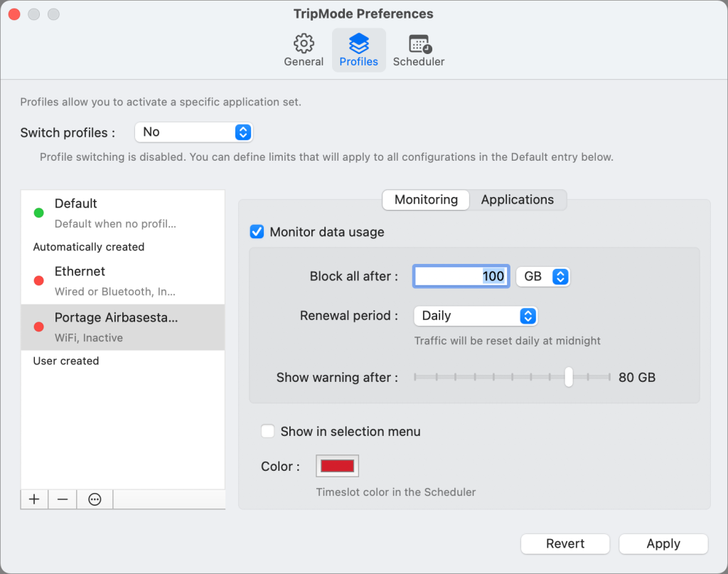The width and height of the screenshot is (728, 574).
Task: Open the Scheduler preferences tab
Action: (418, 51)
